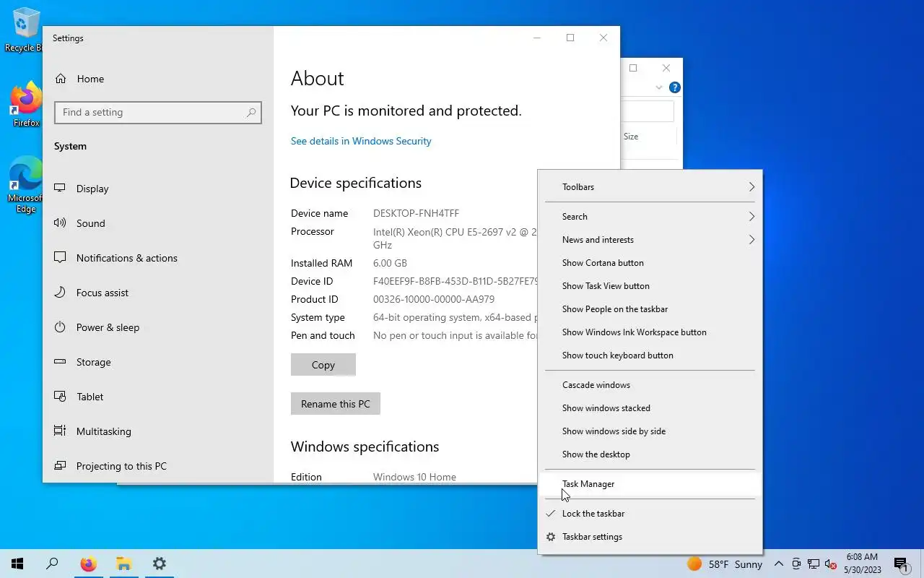Screen dimensions: 924x578
Task: Expand ribbon chevron in background window
Action: (x=658, y=87)
